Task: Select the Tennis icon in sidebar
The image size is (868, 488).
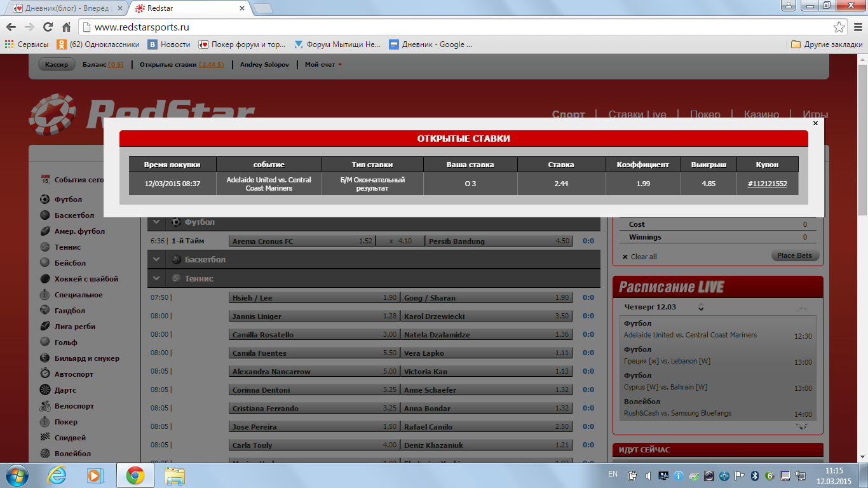Action: pos(44,247)
